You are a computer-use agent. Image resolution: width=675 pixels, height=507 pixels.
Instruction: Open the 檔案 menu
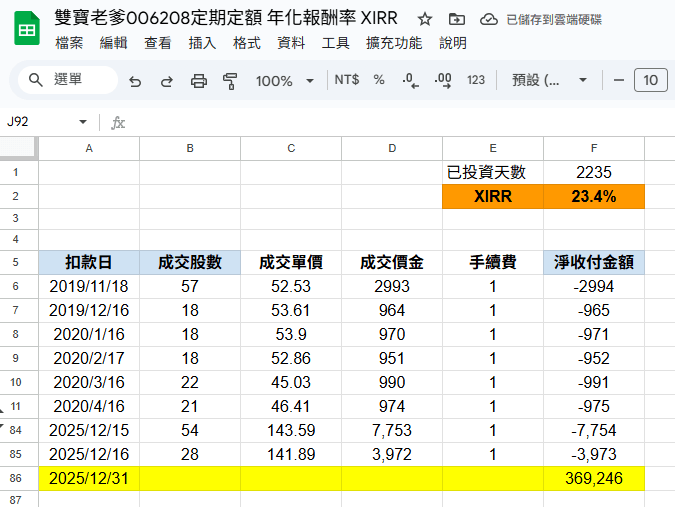[69, 43]
